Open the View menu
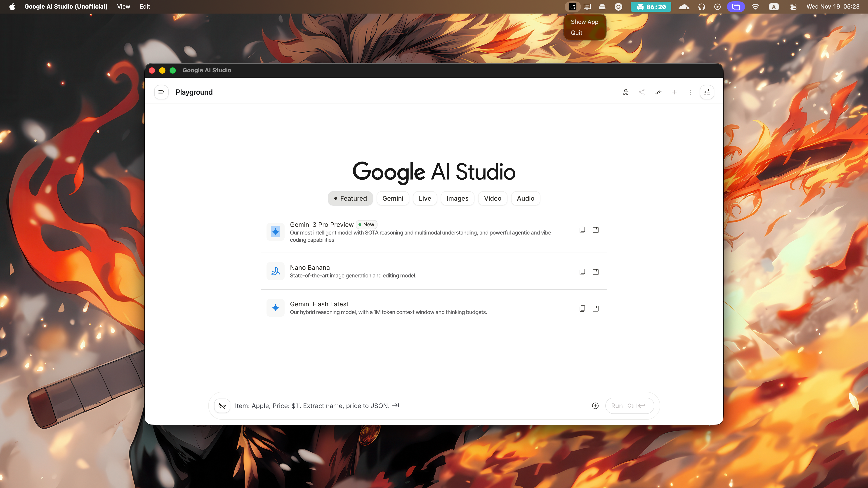This screenshot has width=868, height=488. pos(123,6)
